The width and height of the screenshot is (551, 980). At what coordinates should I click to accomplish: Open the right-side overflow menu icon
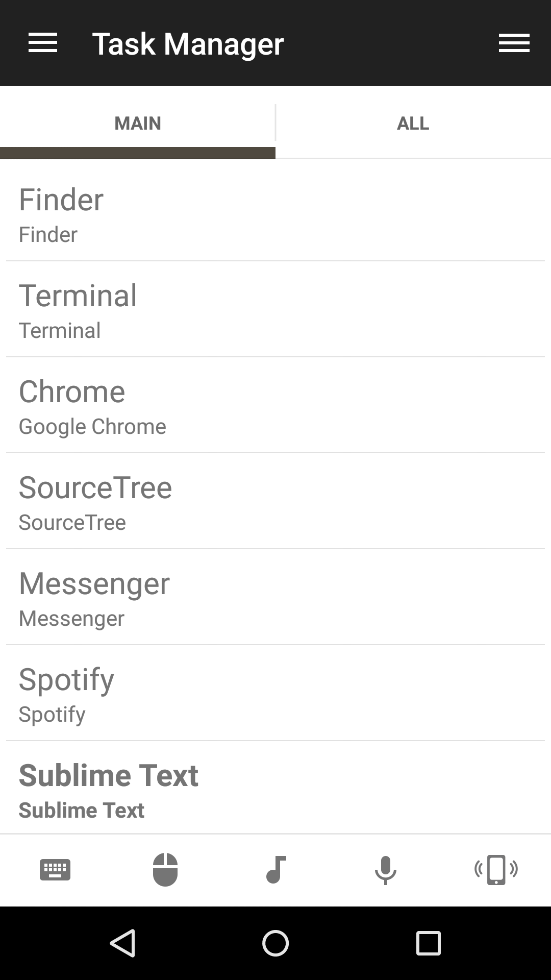coord(514,43)
